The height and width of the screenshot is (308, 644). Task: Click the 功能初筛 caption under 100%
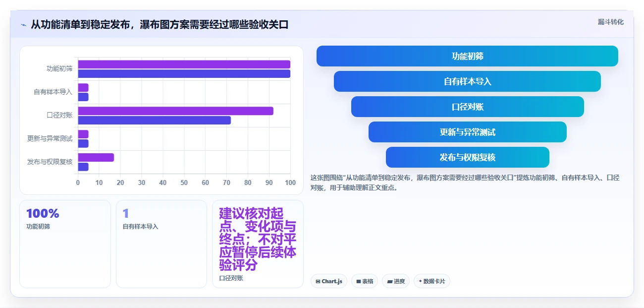[x=38, y=227]
